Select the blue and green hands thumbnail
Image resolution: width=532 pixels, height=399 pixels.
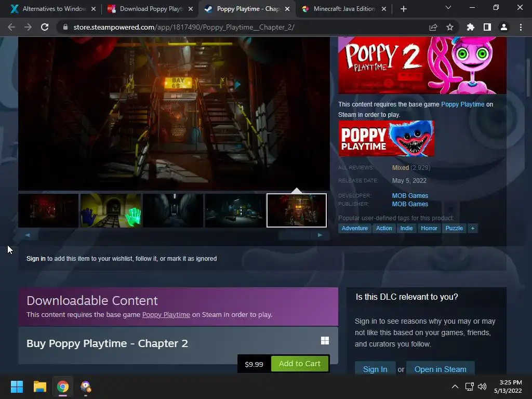tap(111, 210)
